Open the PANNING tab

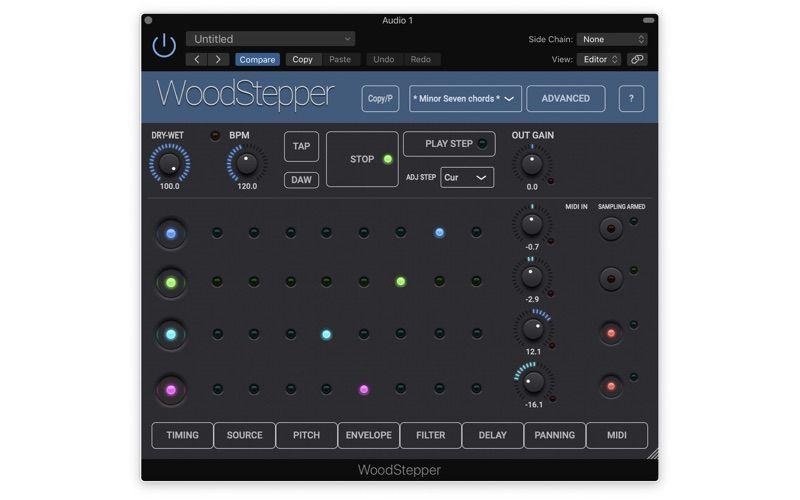point(555,435)
